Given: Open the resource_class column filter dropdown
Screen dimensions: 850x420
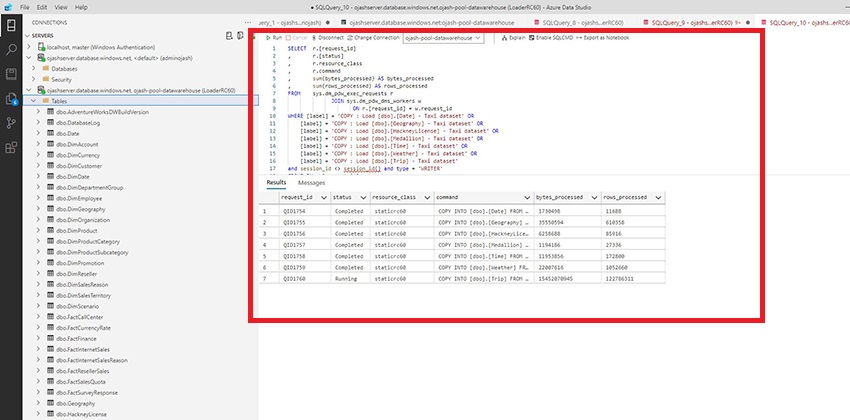Looking at the screenshot, I should pos(427,198).
